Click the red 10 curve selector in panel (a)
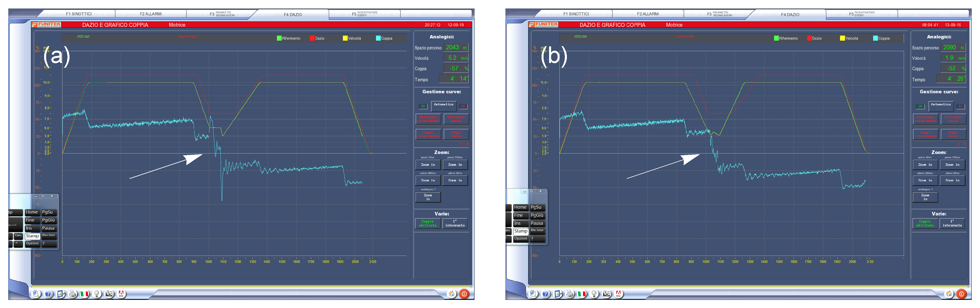 point(463,106)
